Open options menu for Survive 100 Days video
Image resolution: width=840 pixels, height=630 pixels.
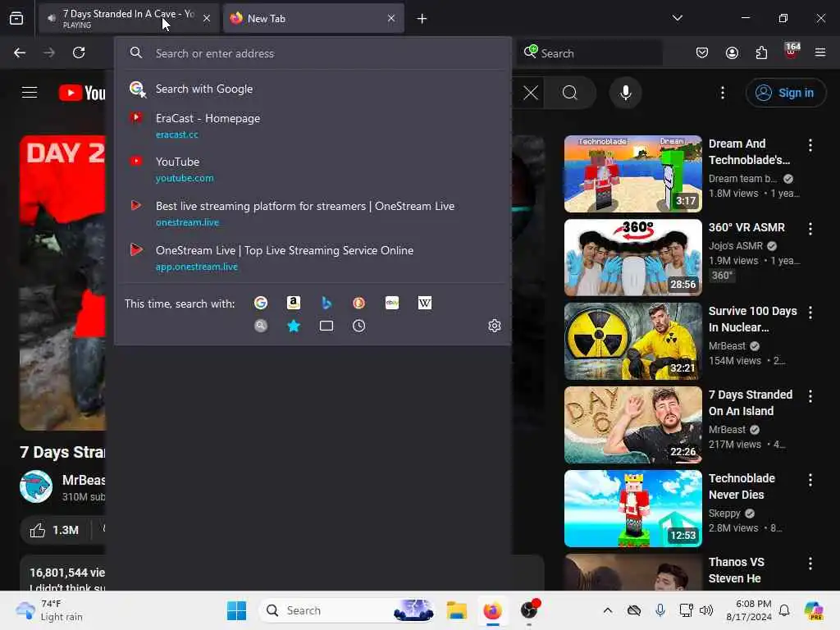click(810, 313)
